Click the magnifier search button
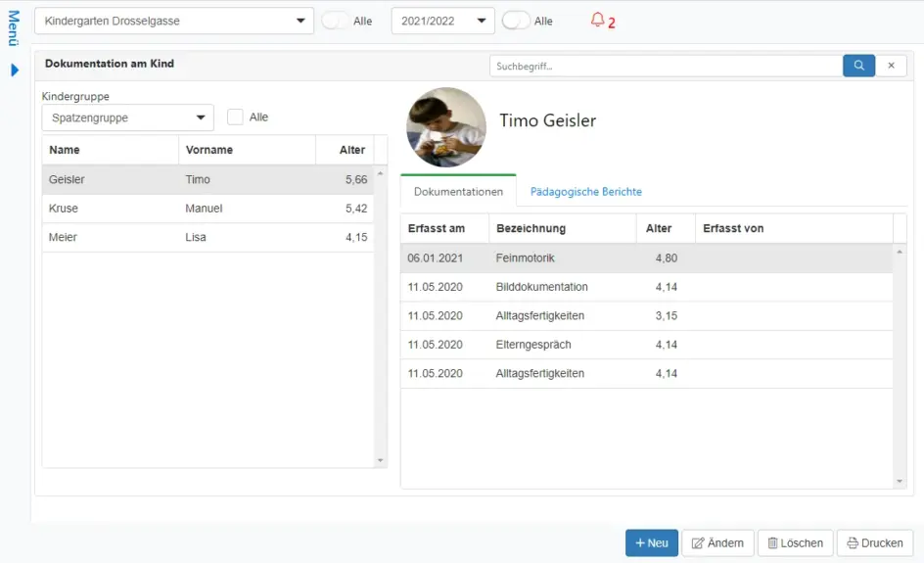924x563 pixels. coord(858,66)
